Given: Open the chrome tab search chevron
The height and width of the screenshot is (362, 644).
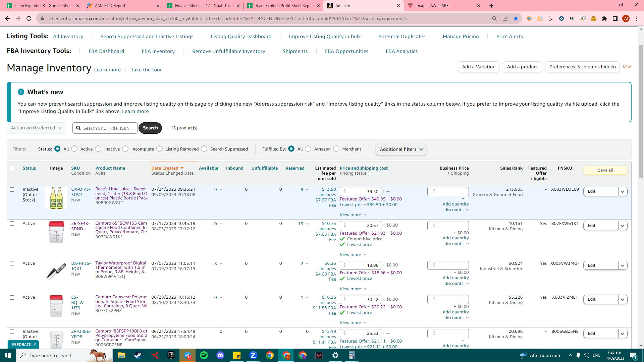Looking at the screenshot, I should coord(590,5).
